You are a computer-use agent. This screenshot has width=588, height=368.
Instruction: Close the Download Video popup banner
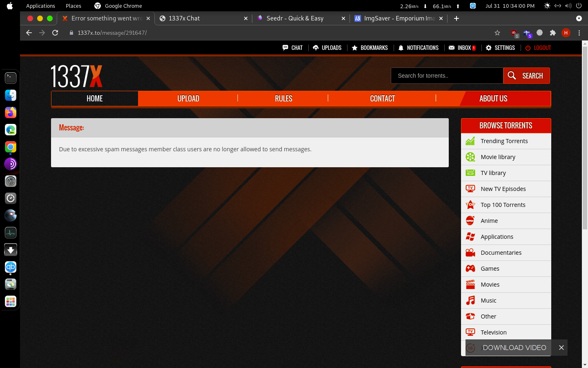pyautogui.click(x=561, y=348)
